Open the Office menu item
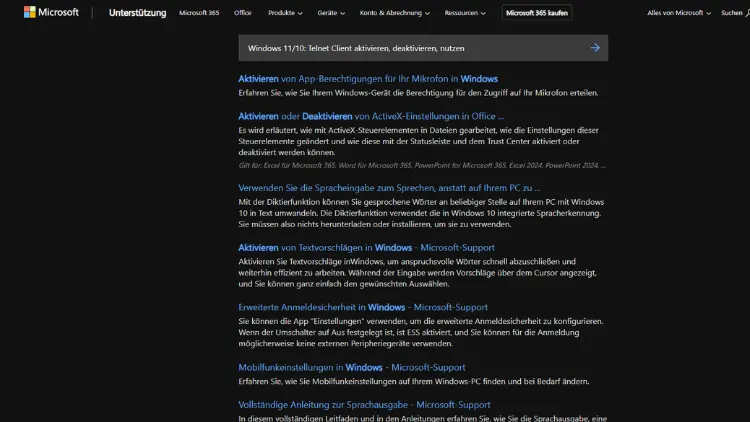 point(243,13)
